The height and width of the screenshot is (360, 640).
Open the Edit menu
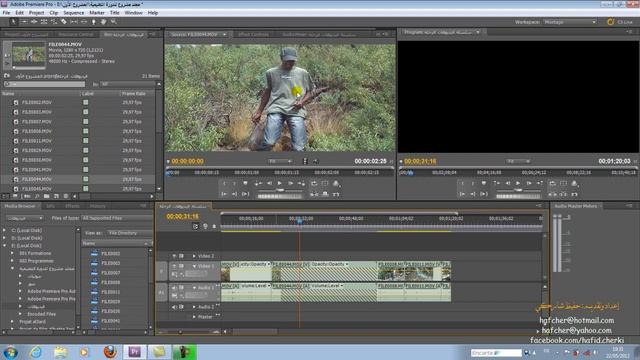pos(20,13)
